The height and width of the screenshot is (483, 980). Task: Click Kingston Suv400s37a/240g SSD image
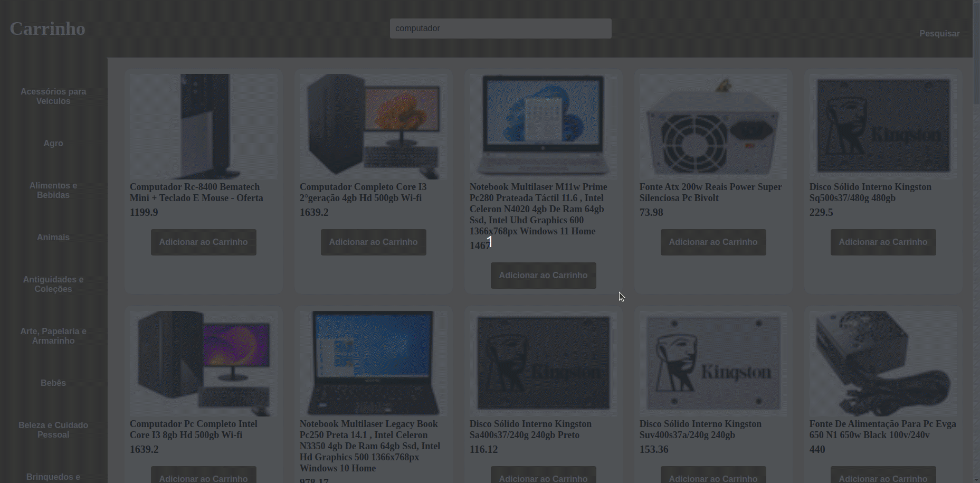point(713,364)
